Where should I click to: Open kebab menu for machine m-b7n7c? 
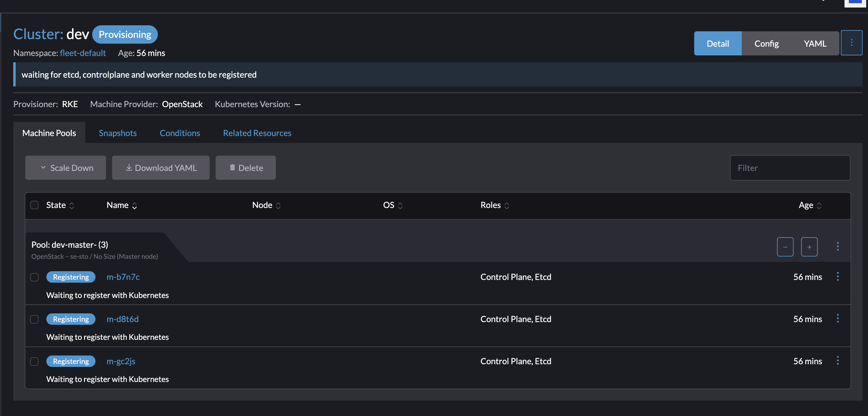point(838,277)
